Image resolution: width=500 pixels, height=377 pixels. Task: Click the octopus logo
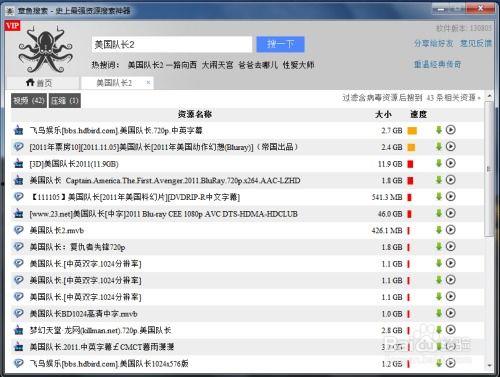pyautogui.click(x=46, y=49)
